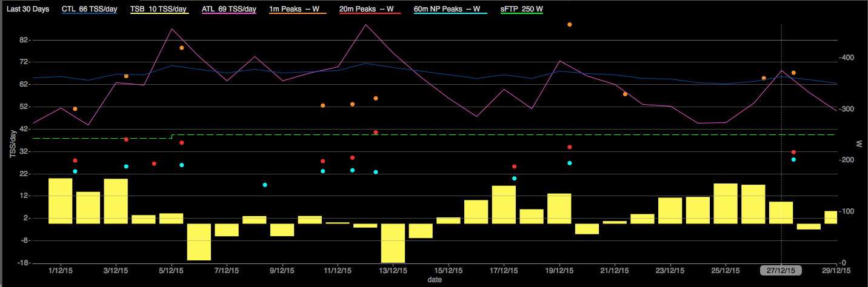Toggle the CTL 66 TSS/day legend entry
Image resolution: width=868 pixels, height=287 pixels.
89,10
